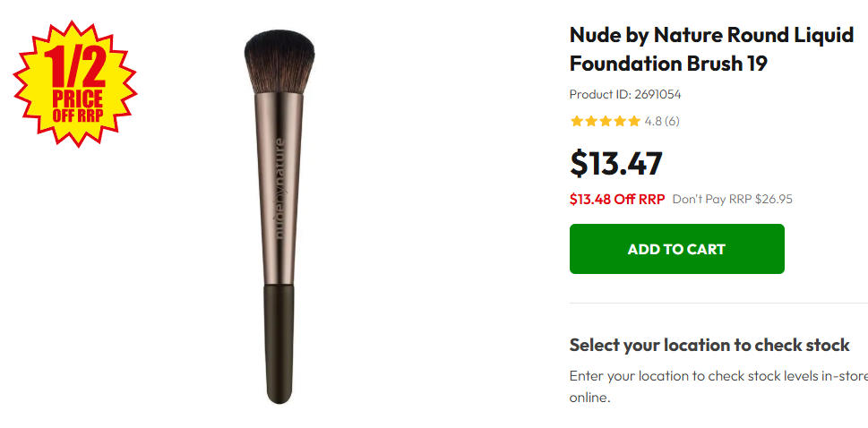The height and width of the screenshot is (428, 868).
Task: Click the third yellow rating star
Action: [606, 121]
